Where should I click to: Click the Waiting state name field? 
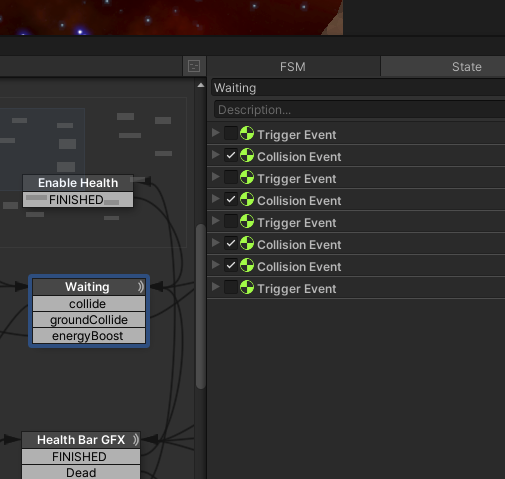point(358,88)
